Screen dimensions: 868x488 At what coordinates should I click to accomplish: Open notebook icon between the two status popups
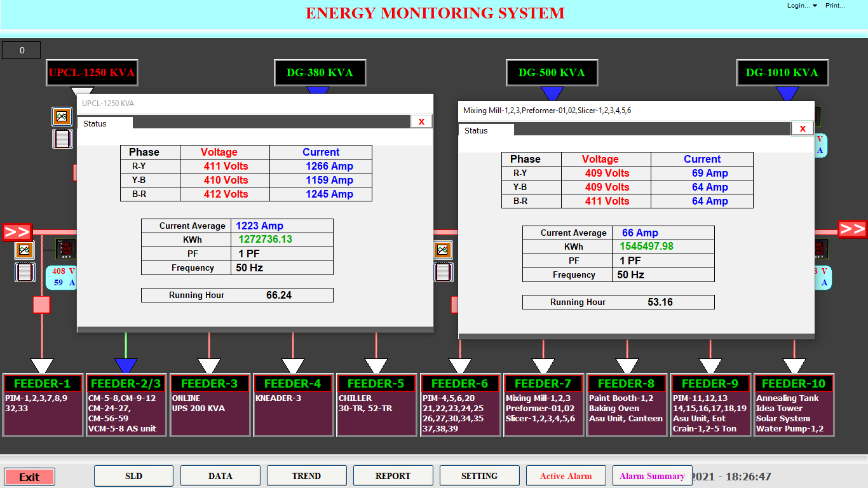(444, 272)
